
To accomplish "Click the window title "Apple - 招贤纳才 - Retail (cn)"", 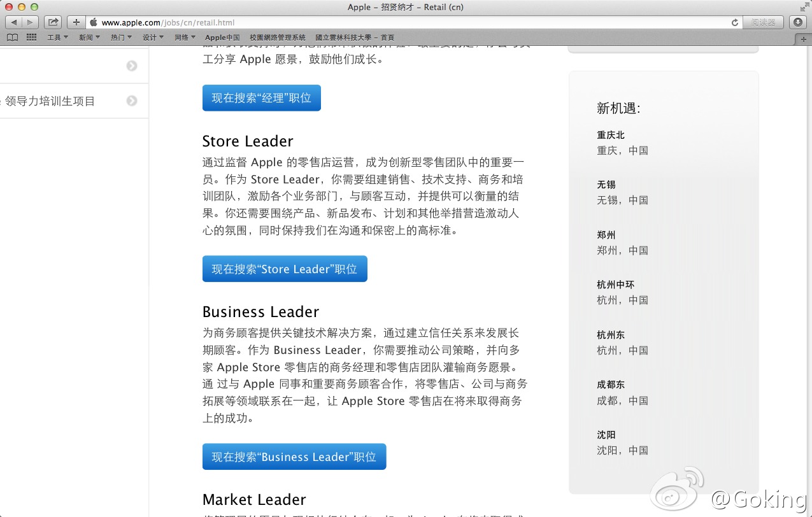I will click(x=406, y=7).
